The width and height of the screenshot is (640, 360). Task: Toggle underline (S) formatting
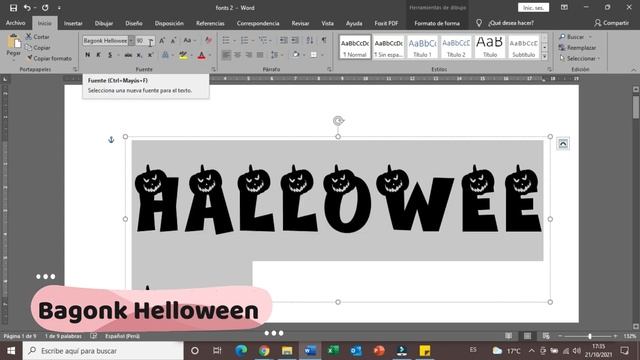pyautogui.click(x=110, y=55)
